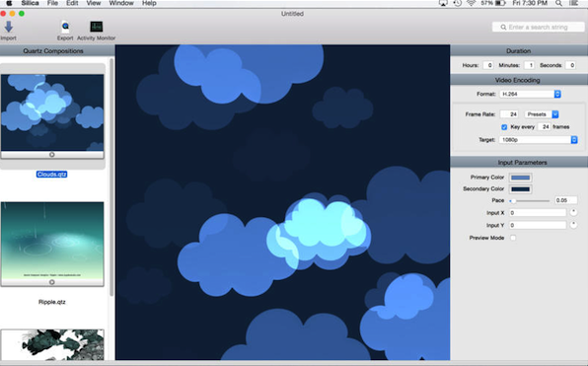Viewport: 588px width, 366px height.
Task: Open the Edit menu
Action: point(72,3)
